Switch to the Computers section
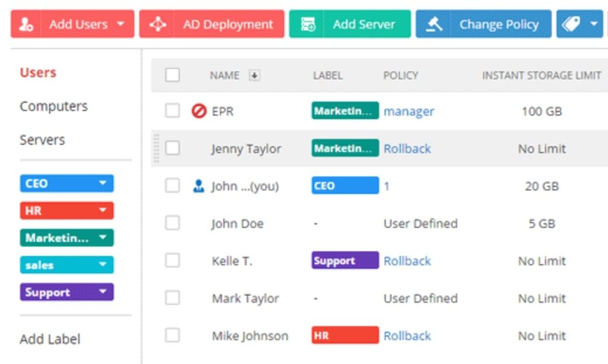 [54, 106]
